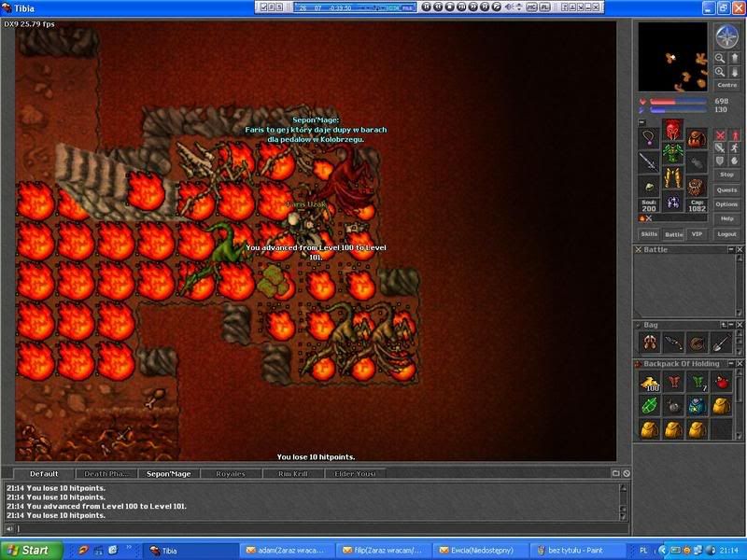The image size is (747, 560).
Task: Select the 100 gold coins stack
Action: tap(650, 383)
